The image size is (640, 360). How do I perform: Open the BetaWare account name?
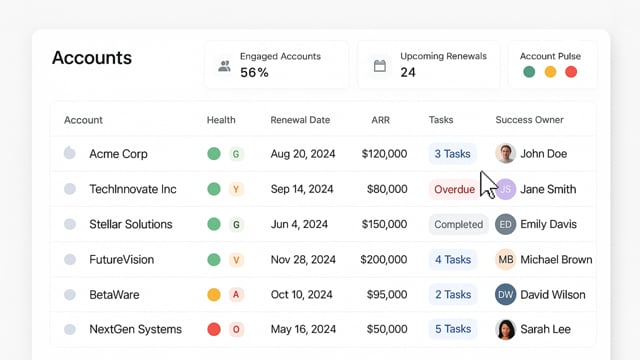pyautogui.click(x=114, y=295)
